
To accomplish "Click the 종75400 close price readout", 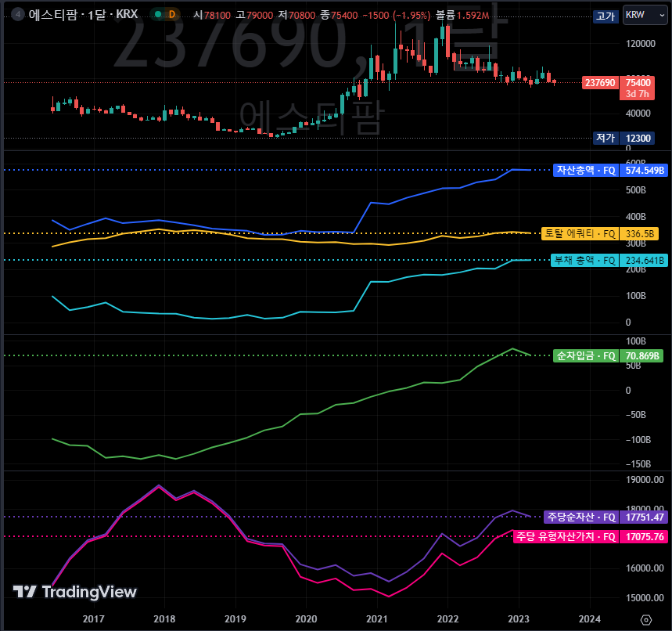I will coord(339,15).
